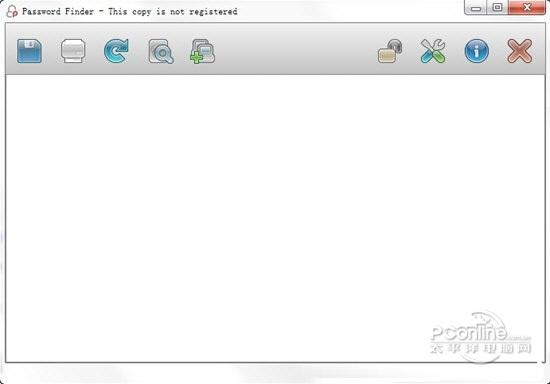
Task: Click the Password Finder title bar app icon
Action: point(12,11)
